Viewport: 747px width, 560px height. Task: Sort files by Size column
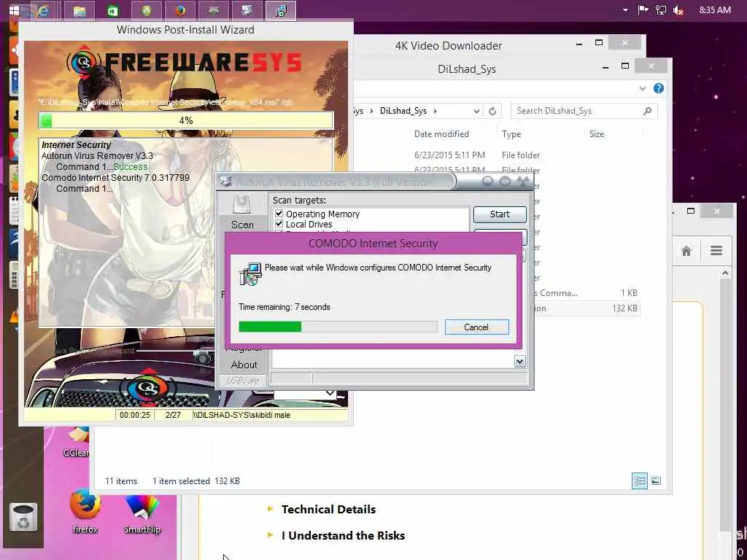pyautogui.click(x=597, y=134)
